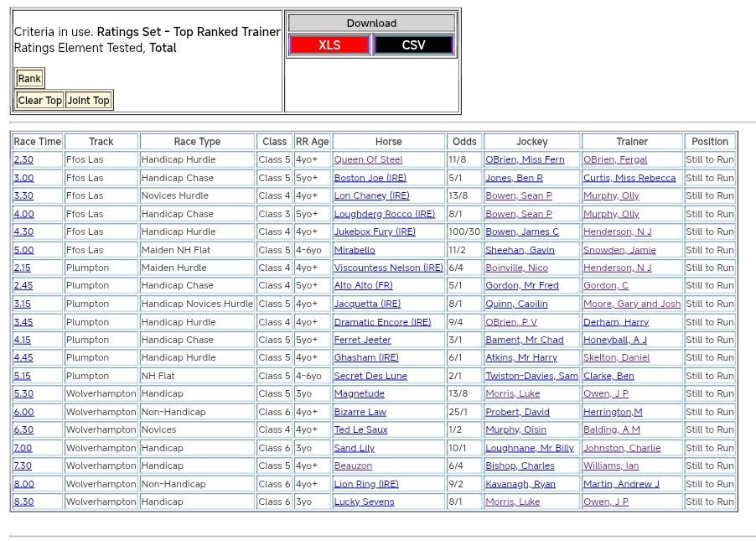Click jockey link Sheehan, Gavin
The width and height of the screenshot is (756, 541).
(520, 250)
